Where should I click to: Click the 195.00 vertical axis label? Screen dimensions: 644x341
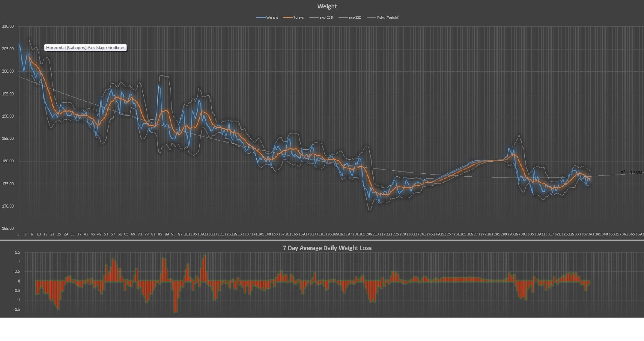pos(8,94)
